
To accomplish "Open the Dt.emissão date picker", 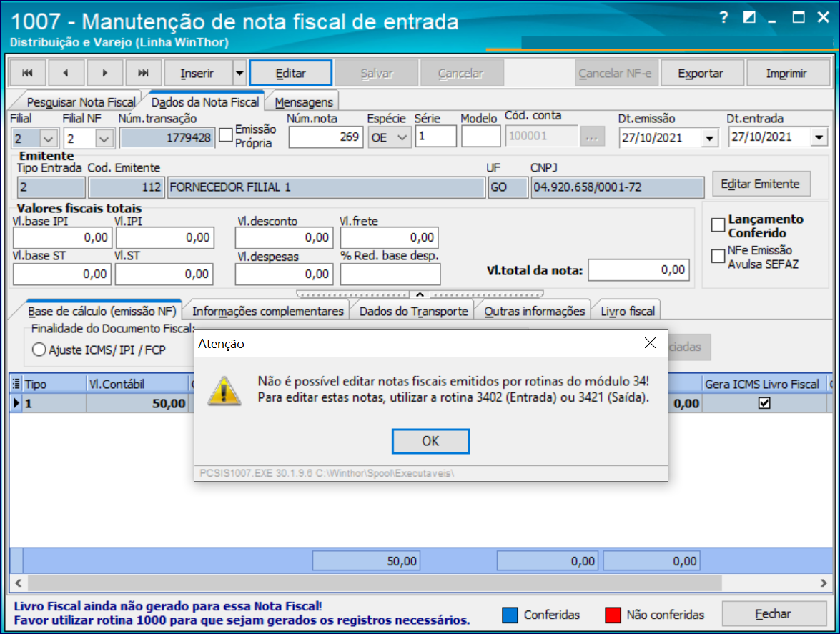I will 709,138.
